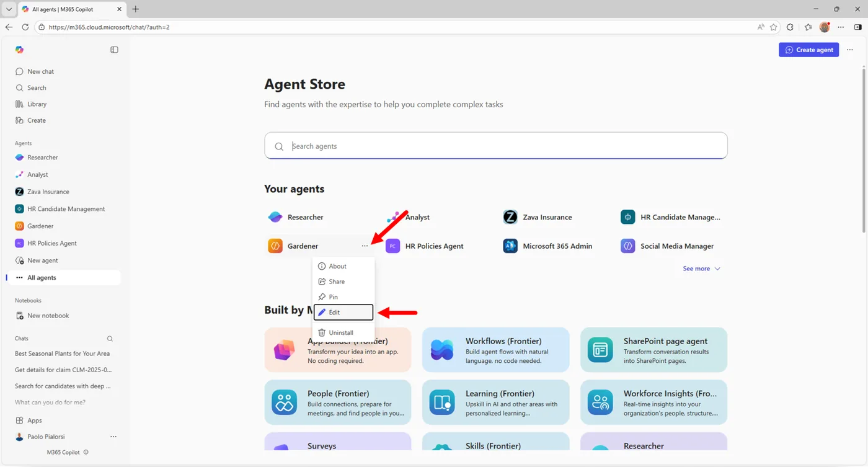Click the Copilot logo in sidebar
This screenshot has width=868, height=467.
19,50
